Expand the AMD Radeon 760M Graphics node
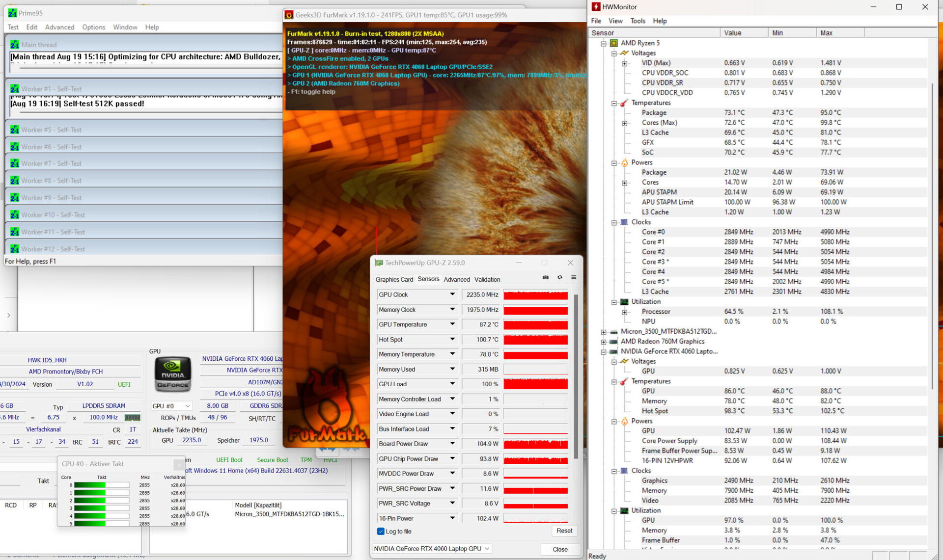The height and width of the screenshot is (560, 943). [604, 342]
